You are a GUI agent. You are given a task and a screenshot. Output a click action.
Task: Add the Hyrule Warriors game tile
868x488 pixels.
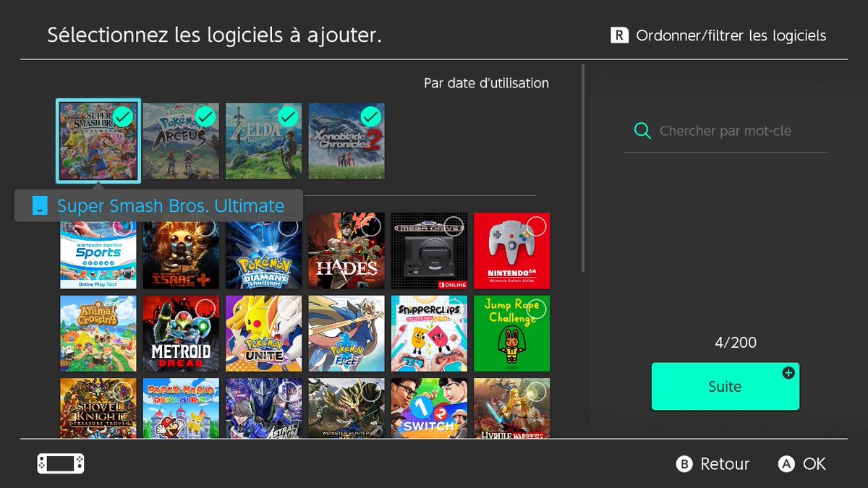(x=511, y=408)
